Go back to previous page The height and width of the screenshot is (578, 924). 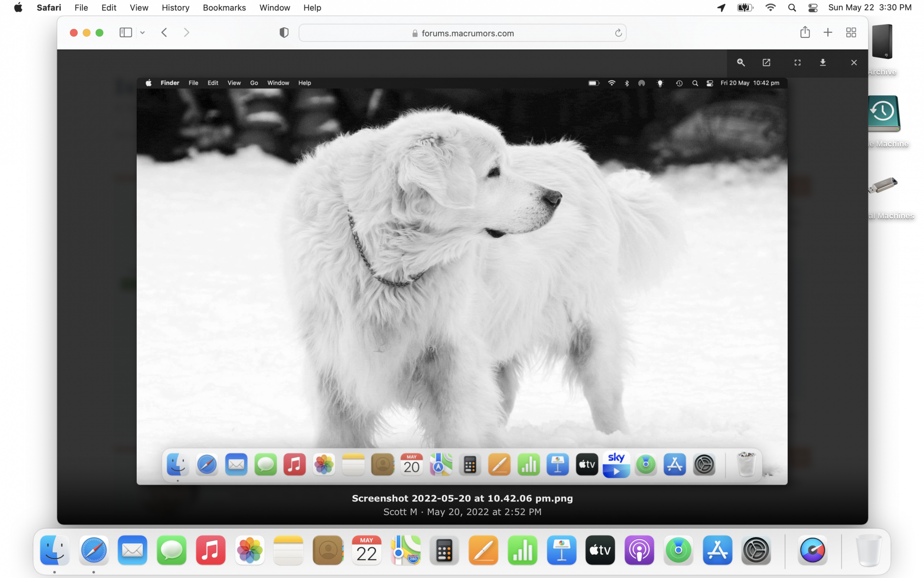coord(164,32)
